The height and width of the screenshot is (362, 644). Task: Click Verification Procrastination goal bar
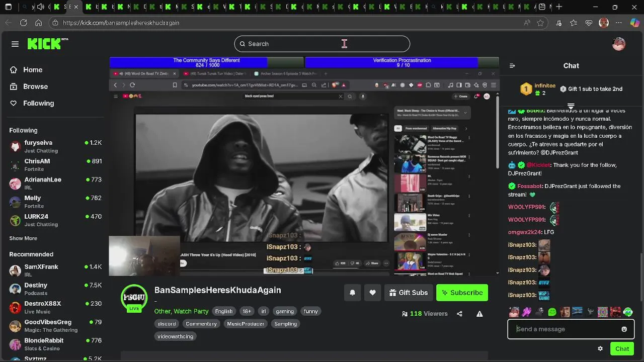[x=402, y=62]
